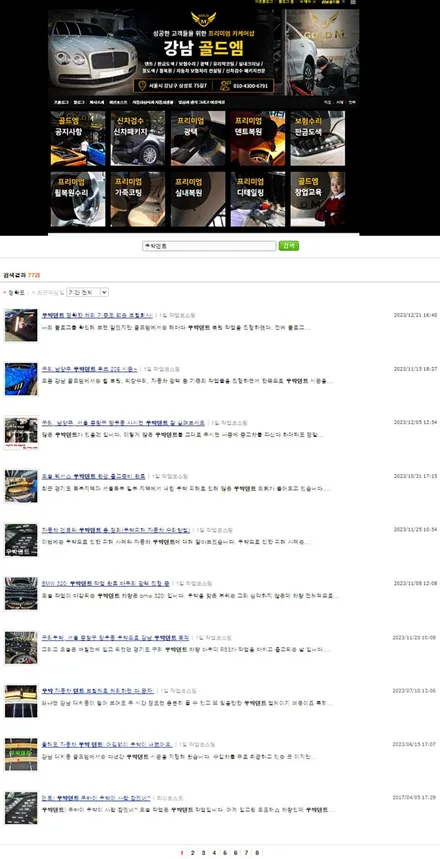Open the post title dated 2023/11/20 10:08
440x859 pixels.
[x=115, y=638]
